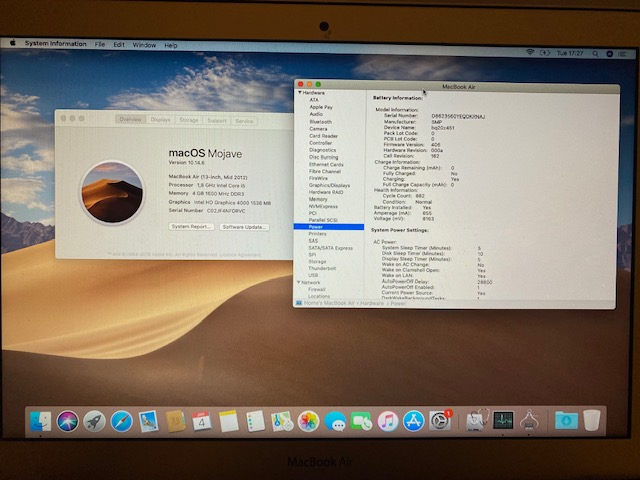Image resolution: width=640 pixels, height=480 pixels.
Task: Open Disk Utility stethoscope icon in Dock
Action: [x=476, y=420]
